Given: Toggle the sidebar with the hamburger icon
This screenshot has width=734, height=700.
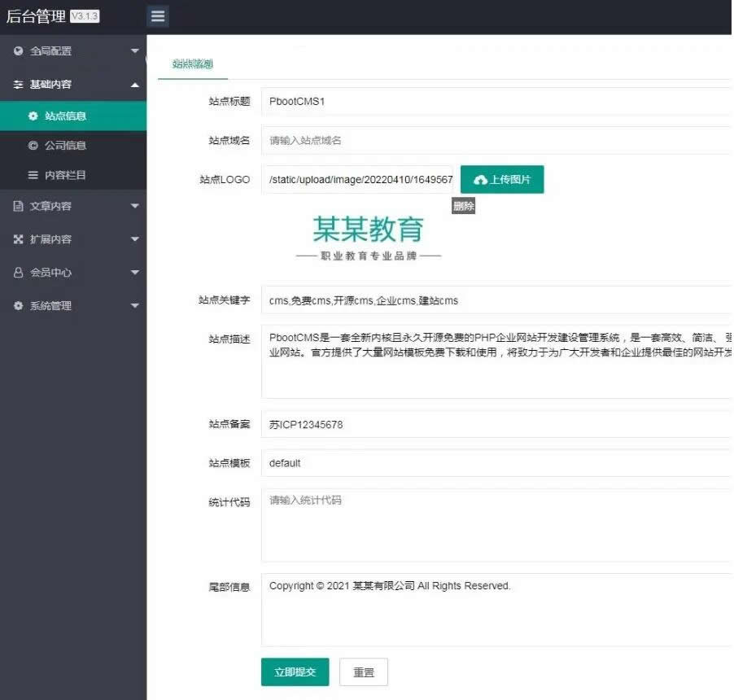Looking at the screenshot, I should [158, 16].
